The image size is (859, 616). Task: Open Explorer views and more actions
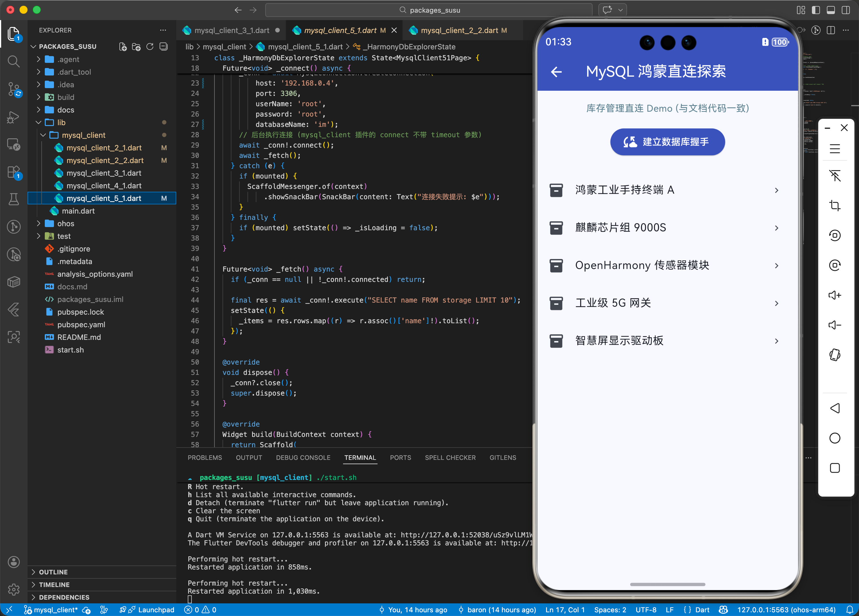tap(163, 30)
